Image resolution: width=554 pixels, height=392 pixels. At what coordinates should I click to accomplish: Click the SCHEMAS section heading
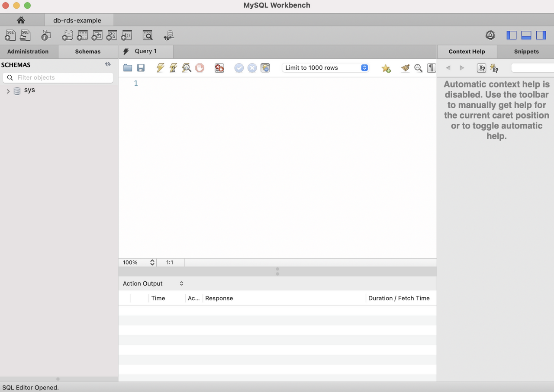pyautogui.click(x=16, y=65)
